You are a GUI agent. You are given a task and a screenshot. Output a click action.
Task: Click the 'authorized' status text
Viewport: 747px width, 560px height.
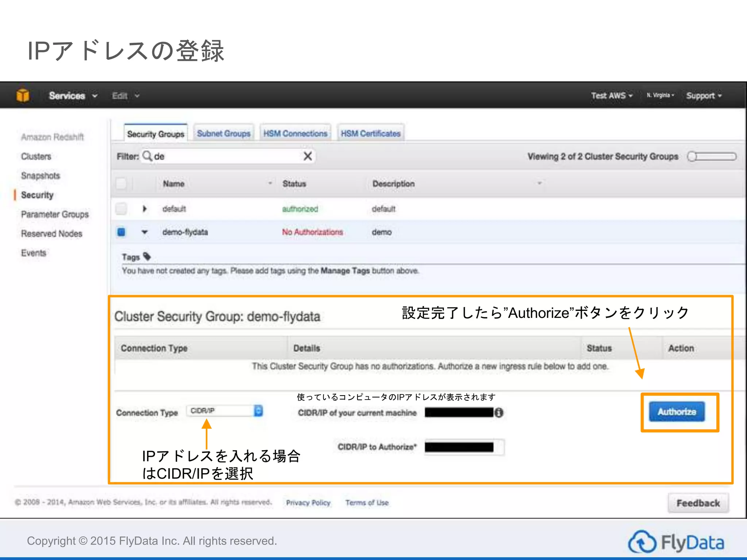point(300,209)
